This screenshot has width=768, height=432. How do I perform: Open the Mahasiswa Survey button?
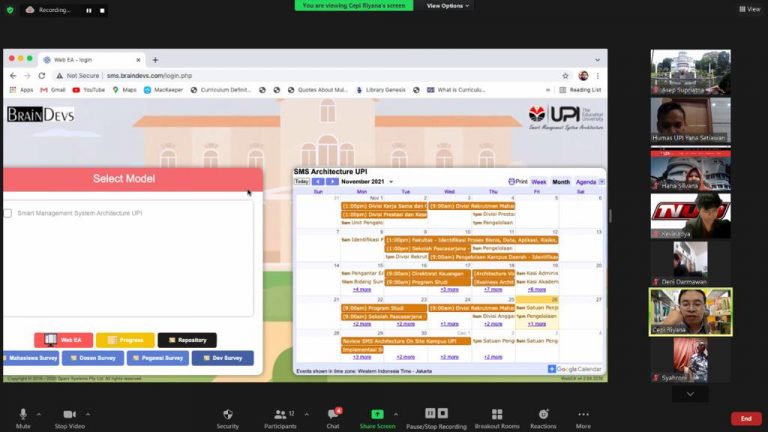30,358
